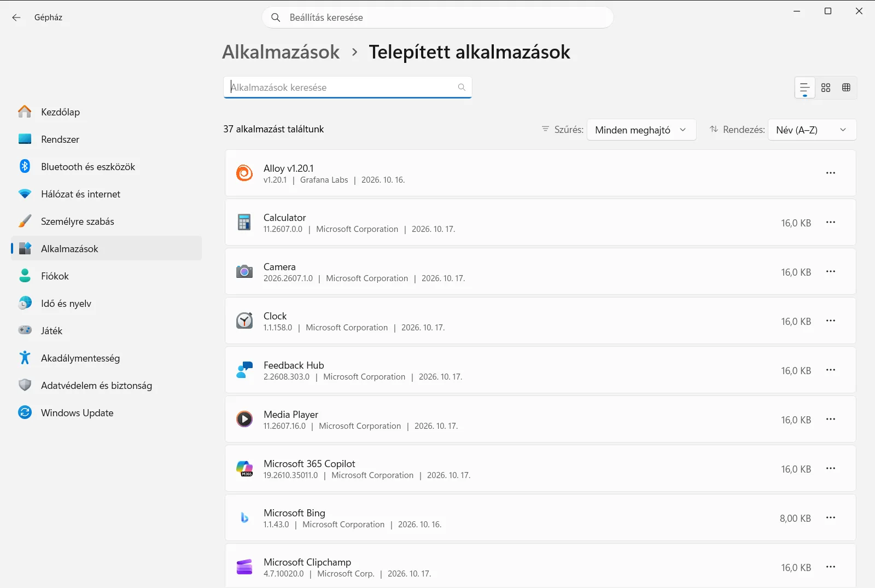Select Személyre szabás in sidebar
875x588 pixels.
pyautogui.click(x=106, y=221)
